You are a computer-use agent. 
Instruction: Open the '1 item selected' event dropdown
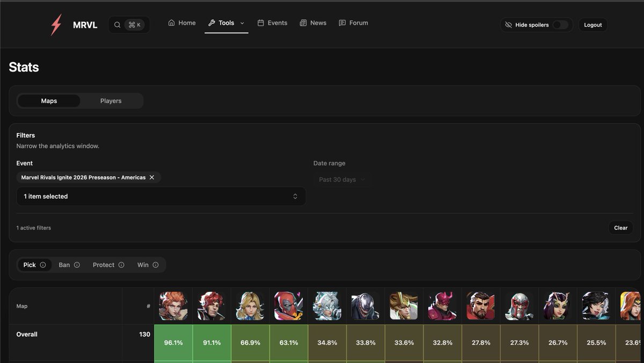pos(161,197)
